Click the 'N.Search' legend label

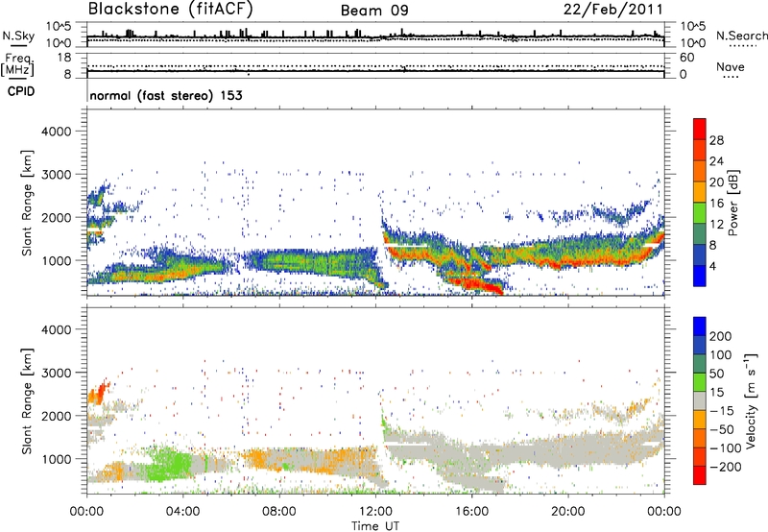pos(741,36)
